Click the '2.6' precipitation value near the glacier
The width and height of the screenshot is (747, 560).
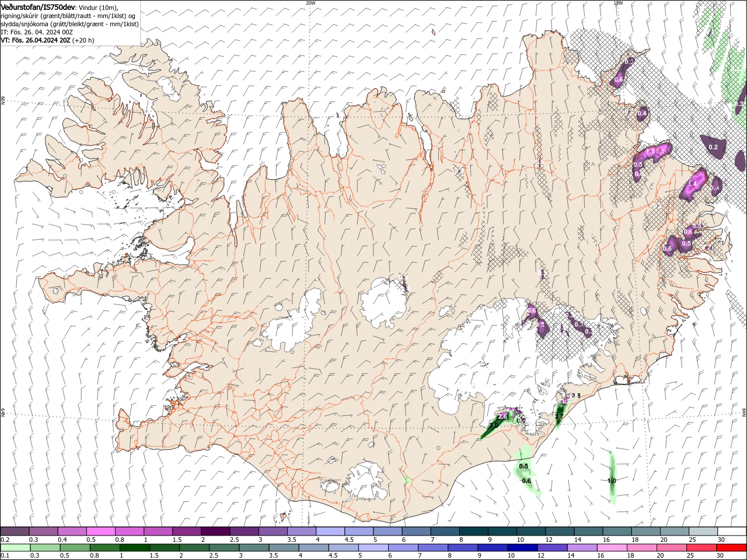point(502,416)
